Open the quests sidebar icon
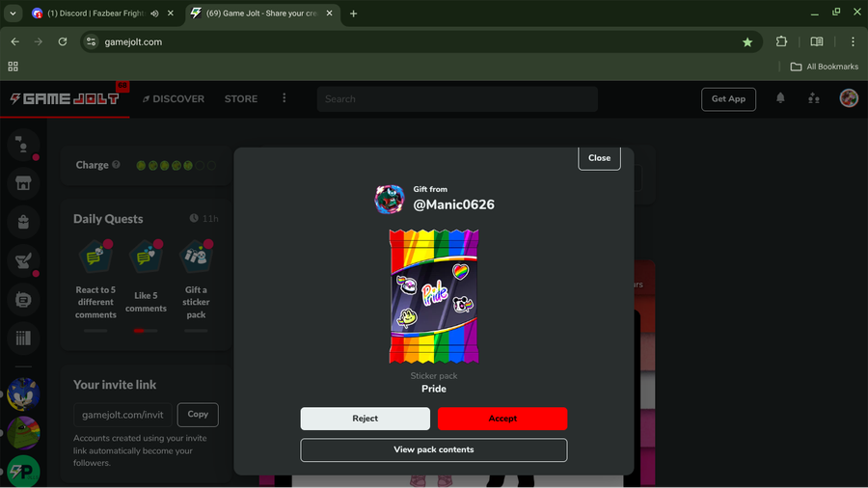 (x=23, y=260)
